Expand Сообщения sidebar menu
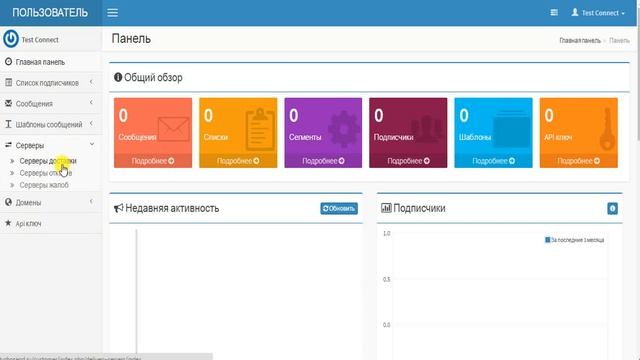This screenshot has height=360, width=640. [x=51, y=104]
